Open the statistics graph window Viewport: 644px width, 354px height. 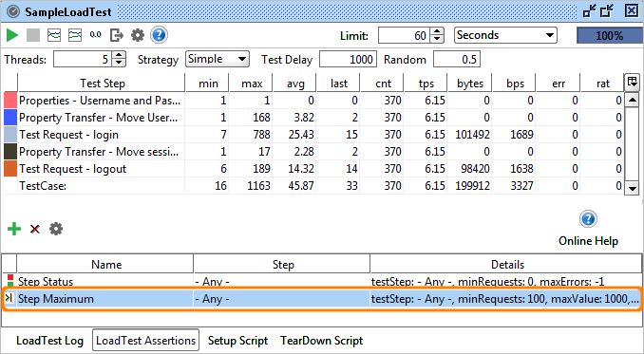54,35
